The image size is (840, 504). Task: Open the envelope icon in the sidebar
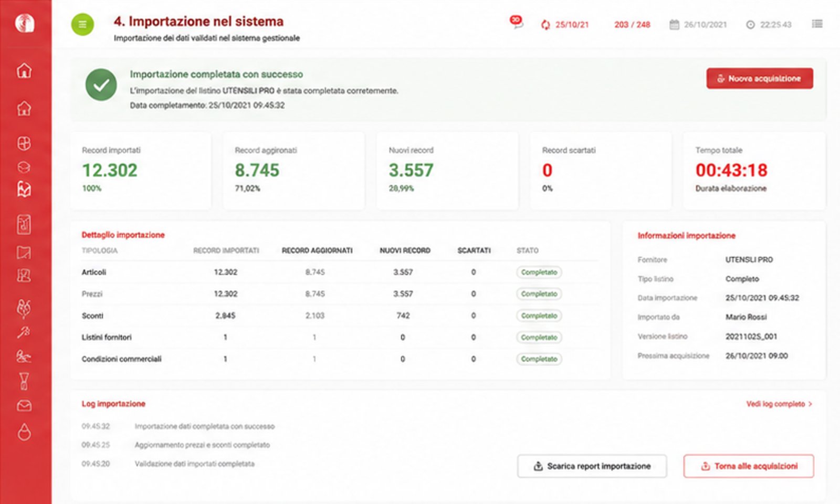[x=24, y=406]
